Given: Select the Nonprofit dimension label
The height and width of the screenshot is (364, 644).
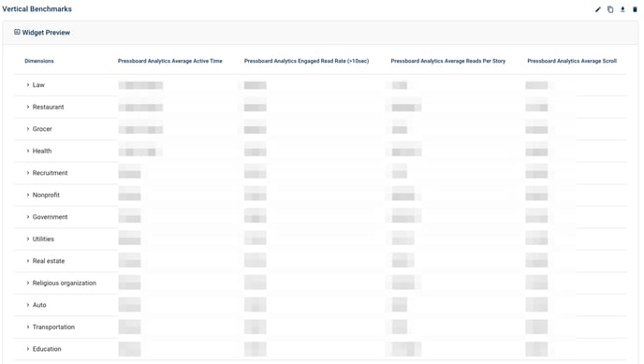Looking at the screenshot, I should (x=46, y=195).
